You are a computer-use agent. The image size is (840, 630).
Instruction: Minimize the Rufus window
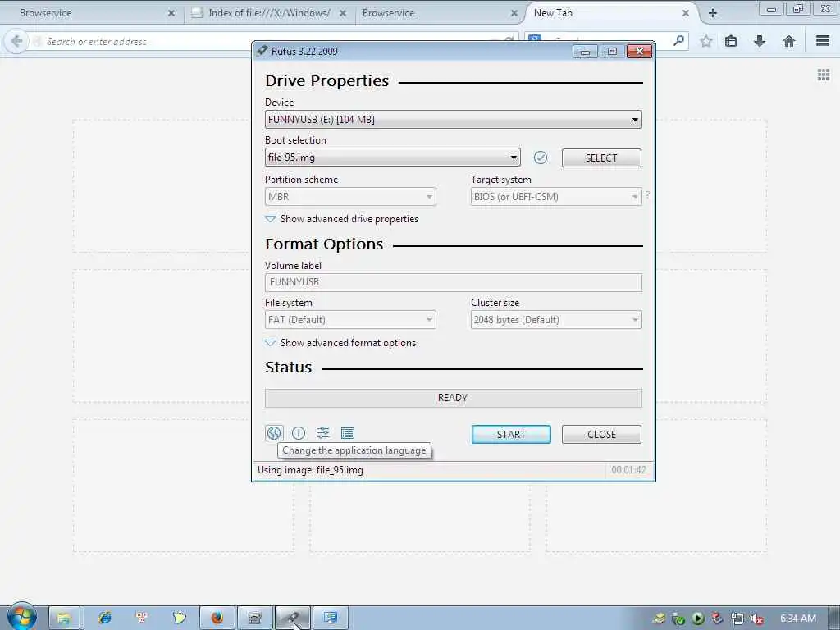[585, 52]
